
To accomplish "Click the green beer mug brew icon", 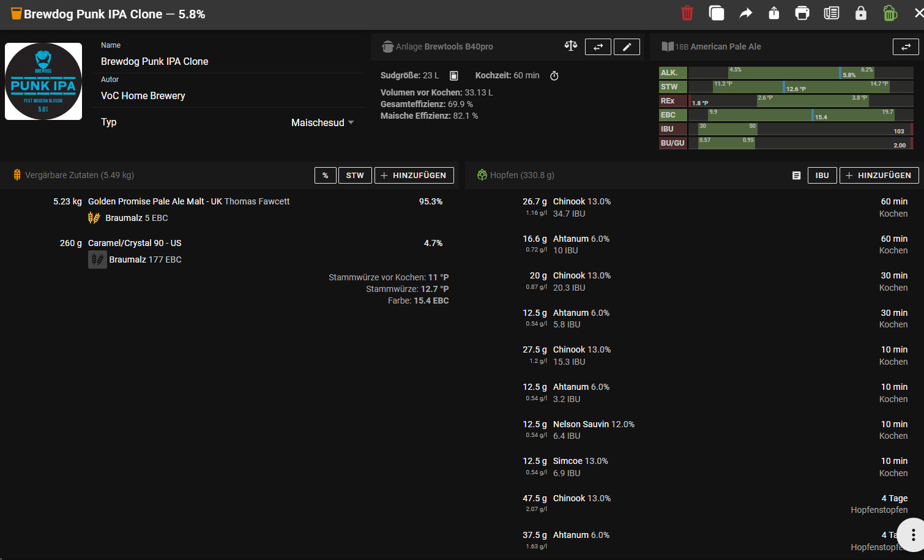I will (x=890, y=13).
